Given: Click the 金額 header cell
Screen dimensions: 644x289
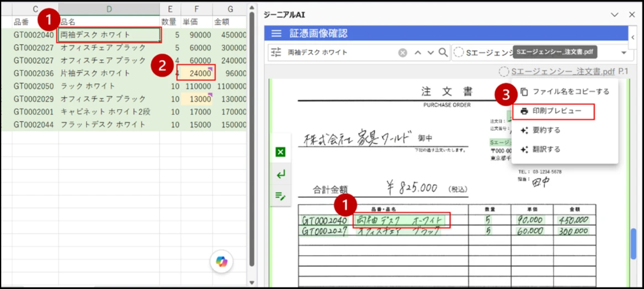Looking at the screenshot, I should click(x=230, y=22).
